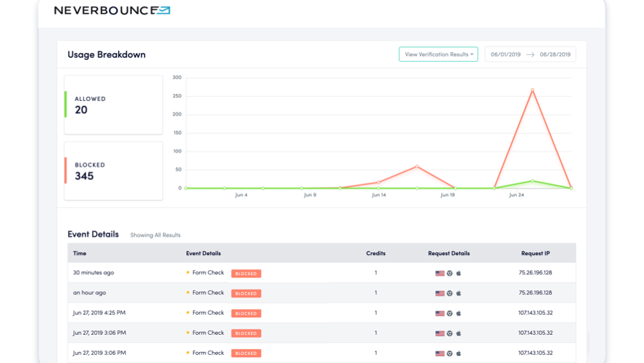This screenshot has width=644, height=363.
Task: Click the Apple icon in the first 3:06 PM row
Action: pos(458,333)
